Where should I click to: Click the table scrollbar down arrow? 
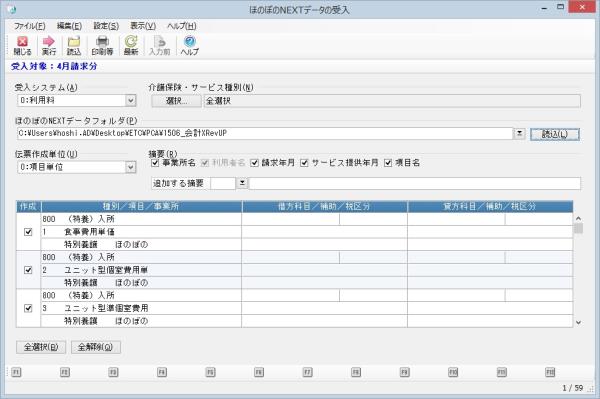578,322
